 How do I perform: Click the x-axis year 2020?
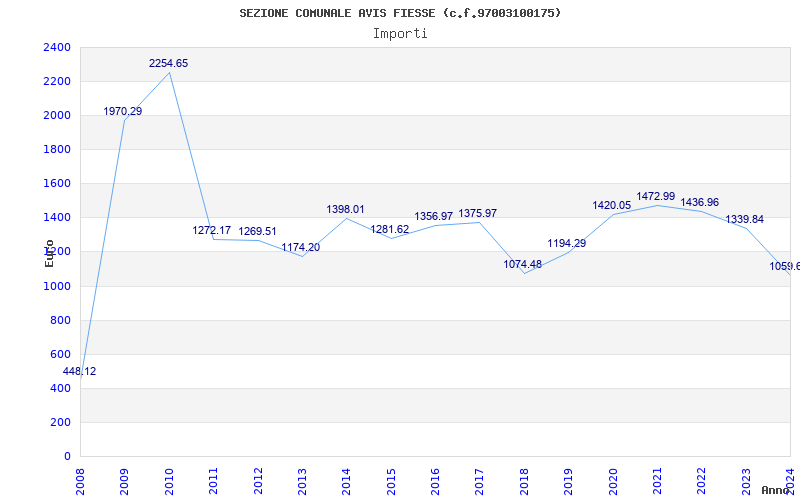pos(613,481)
